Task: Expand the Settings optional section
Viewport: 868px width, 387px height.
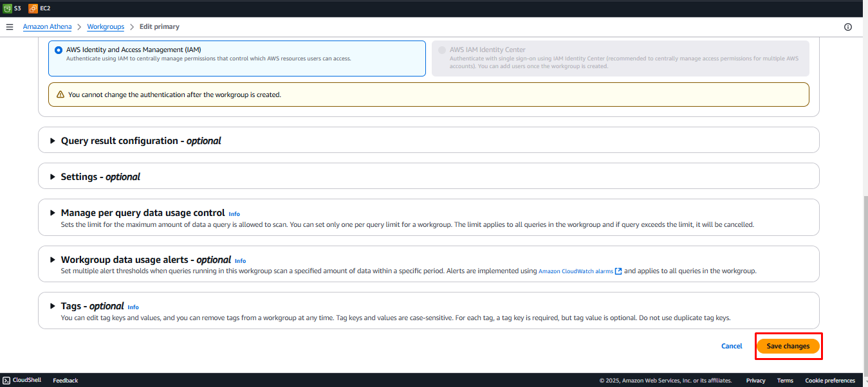Action: tap(53, 177)
